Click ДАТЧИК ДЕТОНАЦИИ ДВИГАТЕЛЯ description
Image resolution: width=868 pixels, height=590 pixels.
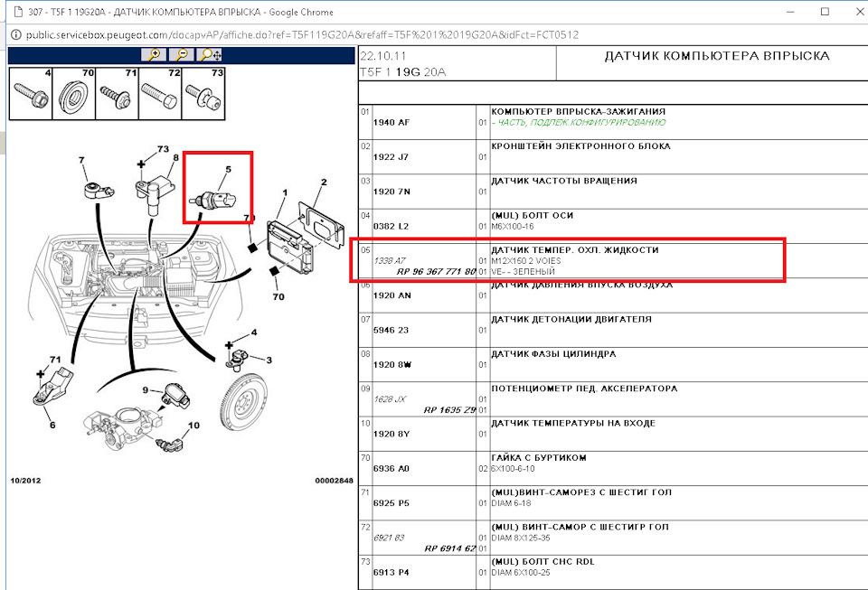click(571, 320)
